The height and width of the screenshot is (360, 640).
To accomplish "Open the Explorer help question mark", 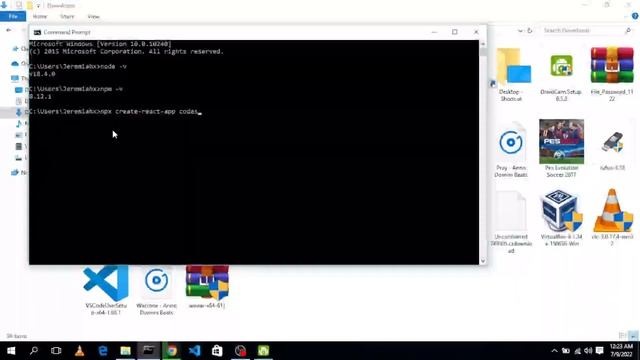I will coord(635,16).
